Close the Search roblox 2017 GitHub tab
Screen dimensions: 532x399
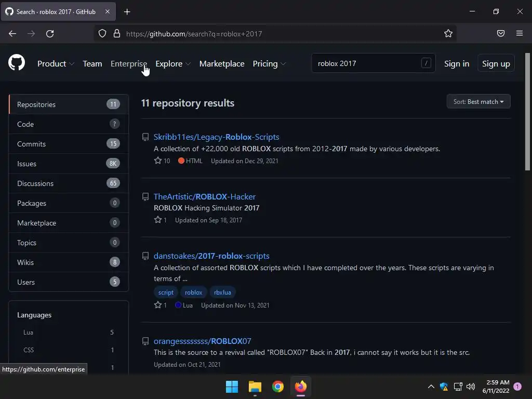point(107,11)
